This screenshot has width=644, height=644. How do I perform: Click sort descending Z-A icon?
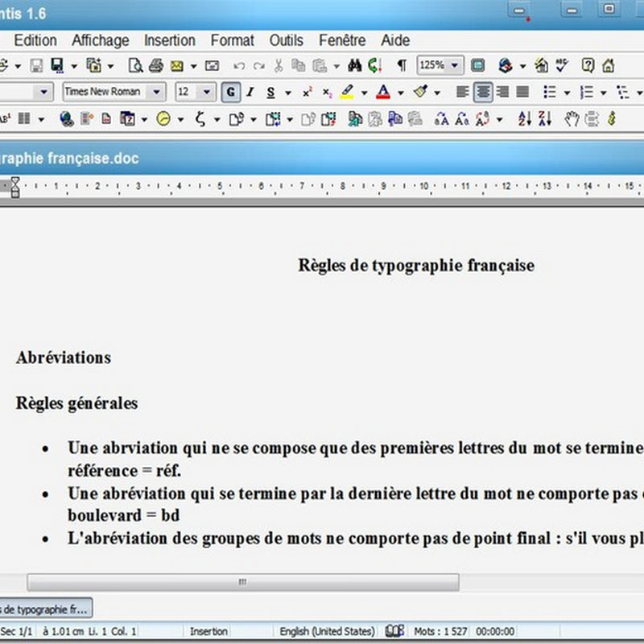545,118
